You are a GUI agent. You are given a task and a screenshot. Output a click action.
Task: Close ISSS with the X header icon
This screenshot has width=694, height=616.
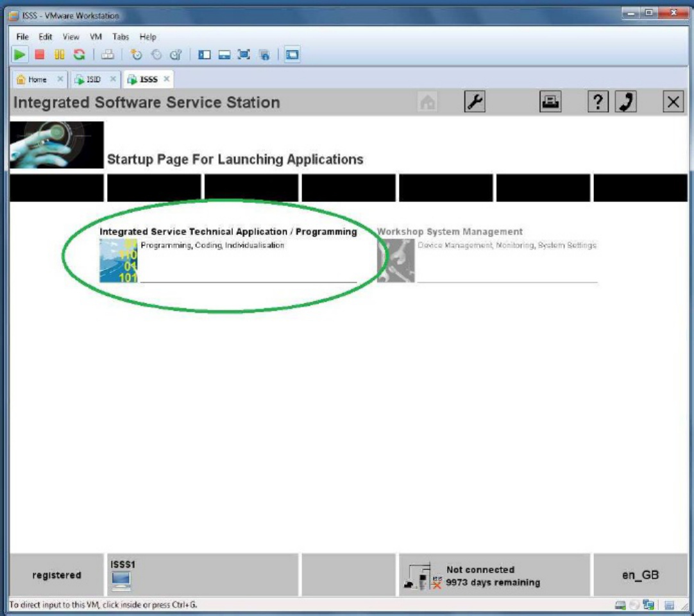pos(673,102)
